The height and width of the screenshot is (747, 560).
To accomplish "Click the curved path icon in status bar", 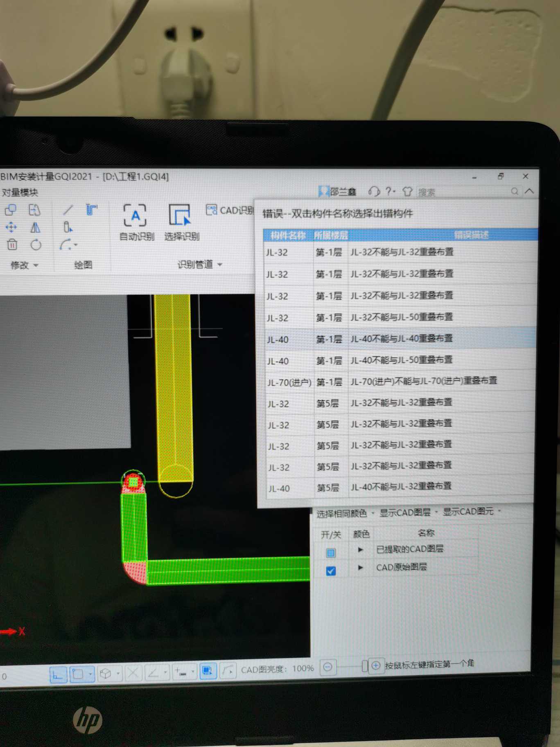I will click(228, 670).
